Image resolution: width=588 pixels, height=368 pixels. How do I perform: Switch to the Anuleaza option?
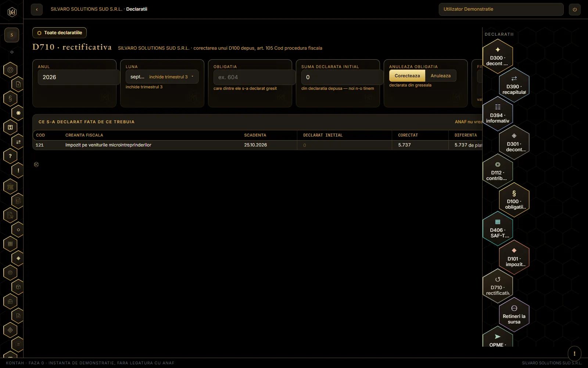pos(441,76)
